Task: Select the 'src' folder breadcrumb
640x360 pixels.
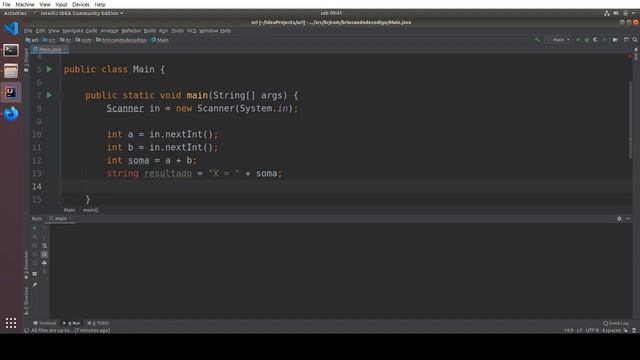Action: point(49,40)
